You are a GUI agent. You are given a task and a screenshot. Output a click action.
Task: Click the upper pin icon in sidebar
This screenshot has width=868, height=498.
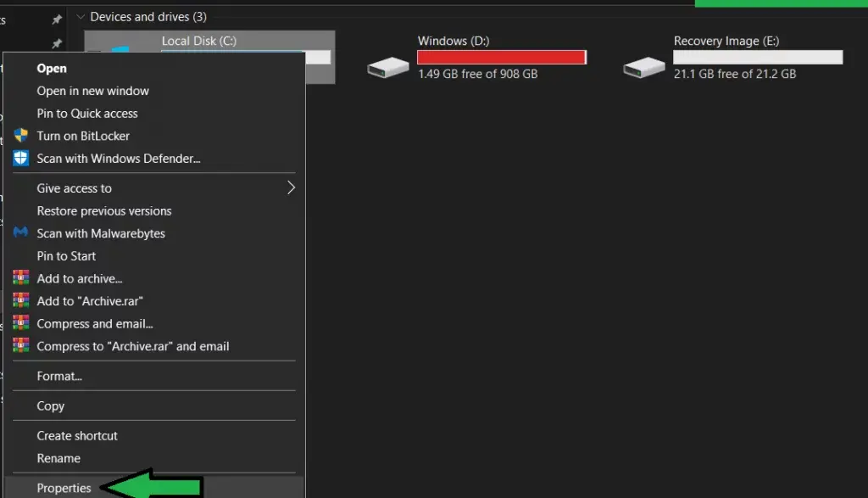click(57, 20)
